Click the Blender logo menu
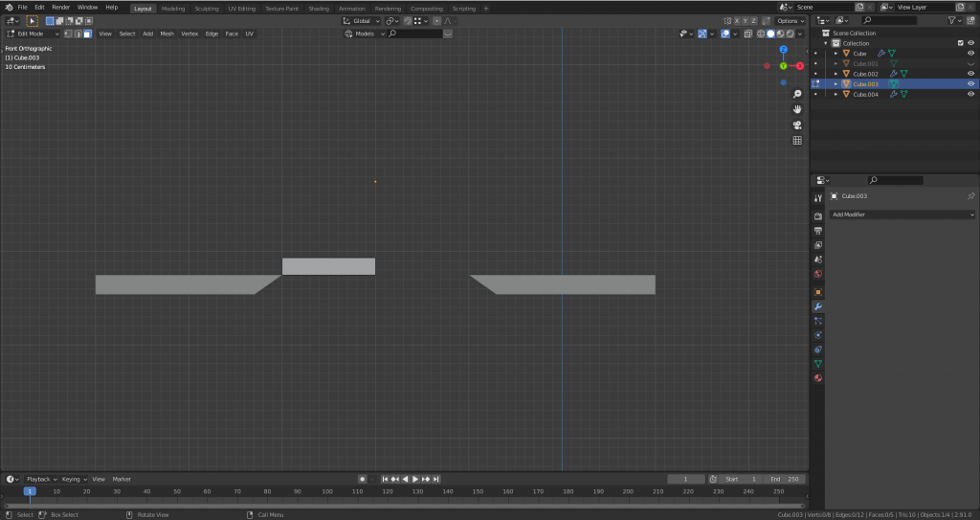 tap(9, 8)
